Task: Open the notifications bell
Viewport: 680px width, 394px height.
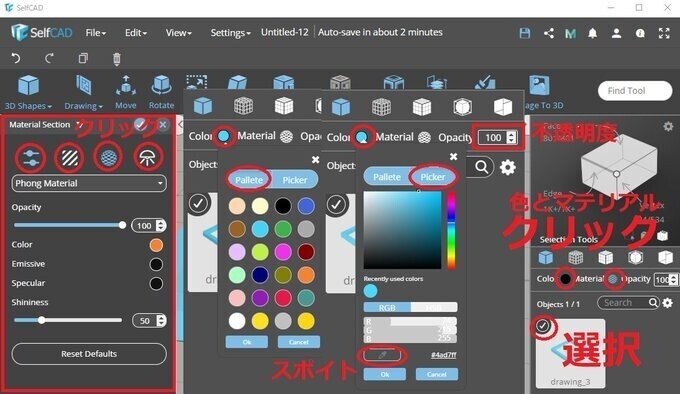Action: click(x=592, y=33)
